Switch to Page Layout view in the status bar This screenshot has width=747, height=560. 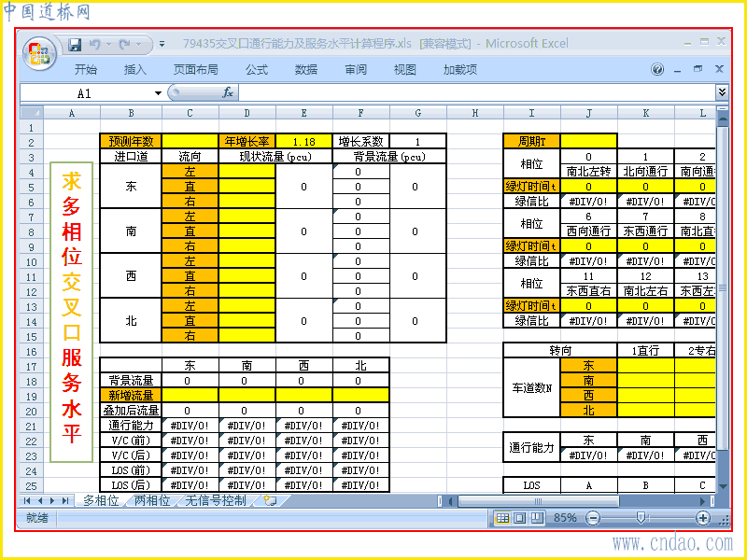click(520, 518)
